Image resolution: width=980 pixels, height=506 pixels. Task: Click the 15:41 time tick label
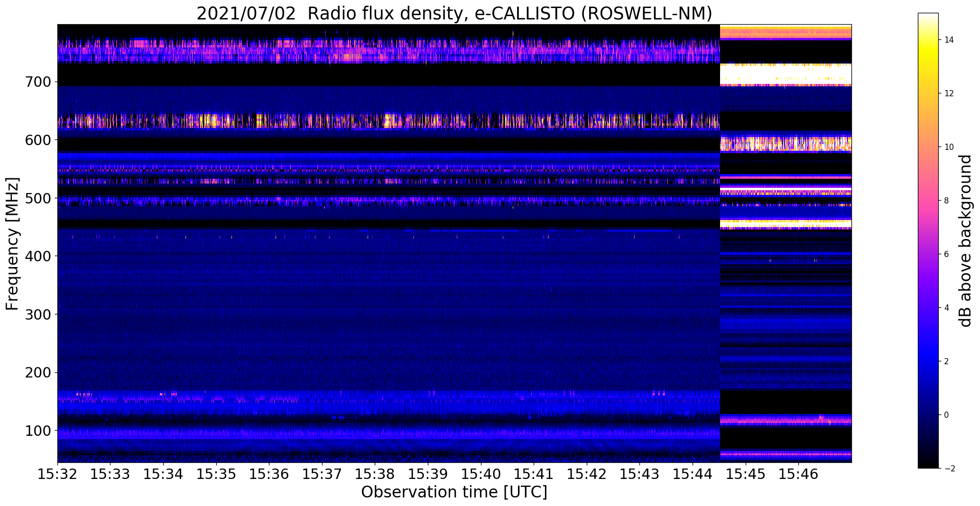(534, 474)
